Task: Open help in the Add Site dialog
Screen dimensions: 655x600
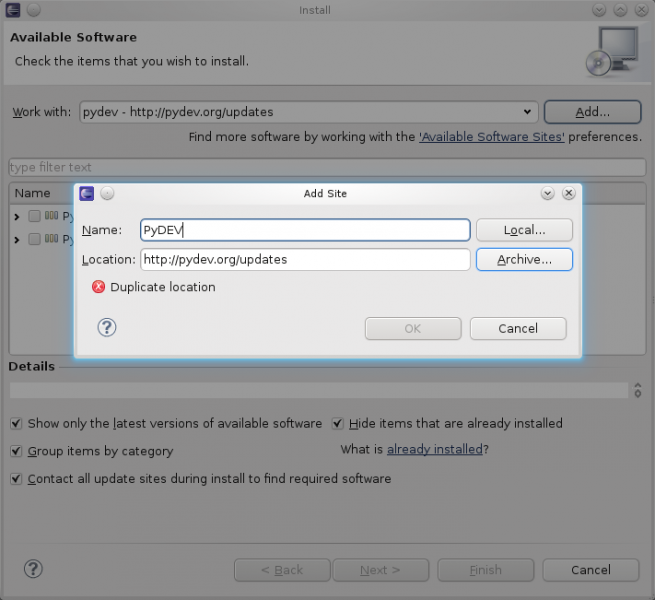Action: coord(107,328)
